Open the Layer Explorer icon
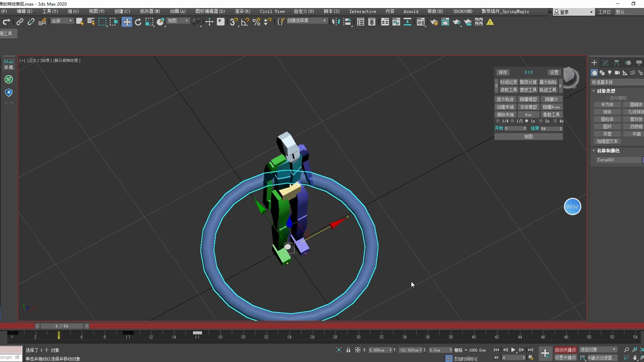 click(372, 22)
